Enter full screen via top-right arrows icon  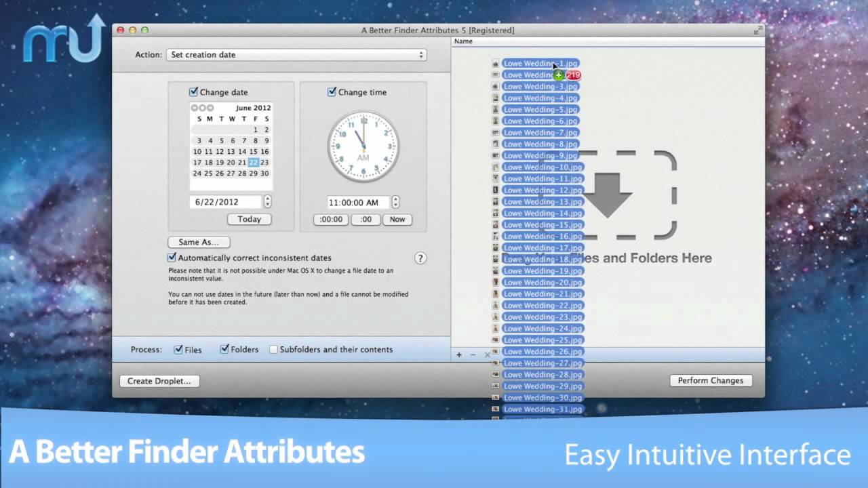click(757, 30)
